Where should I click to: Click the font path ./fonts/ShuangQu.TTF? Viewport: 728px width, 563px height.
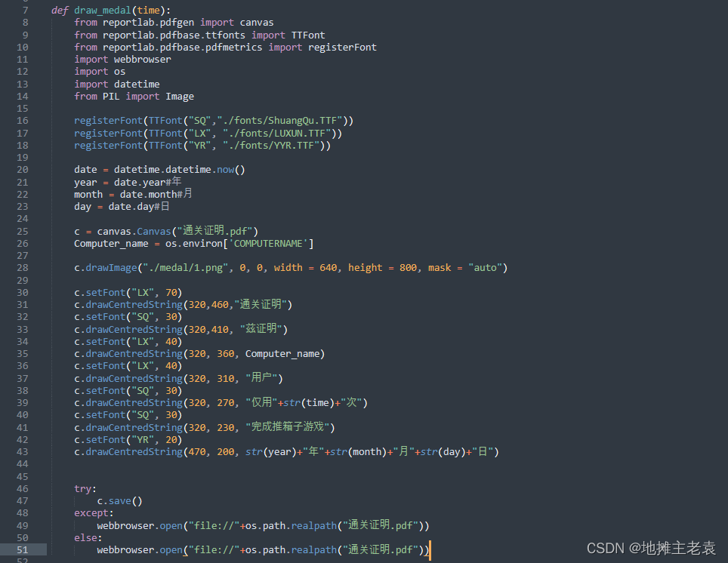pyautogui.click(x=279, y=121)
